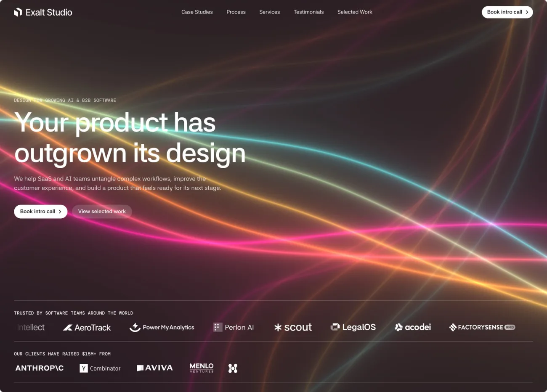Open Selected Work nav link
The height and width of the screenshot is (392, 547).
(355, 12)
